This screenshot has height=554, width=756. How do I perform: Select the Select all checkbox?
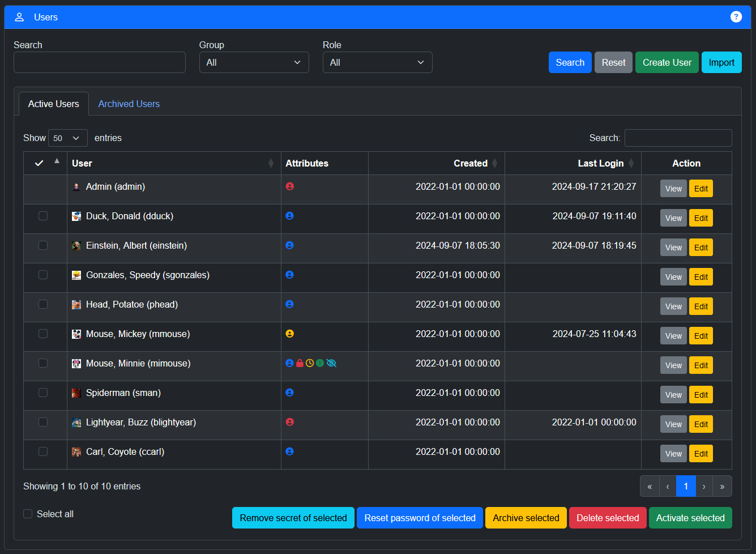(28, 513)
